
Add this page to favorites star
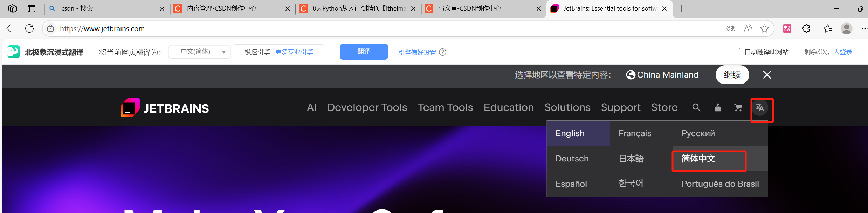(x=764, y=28)
